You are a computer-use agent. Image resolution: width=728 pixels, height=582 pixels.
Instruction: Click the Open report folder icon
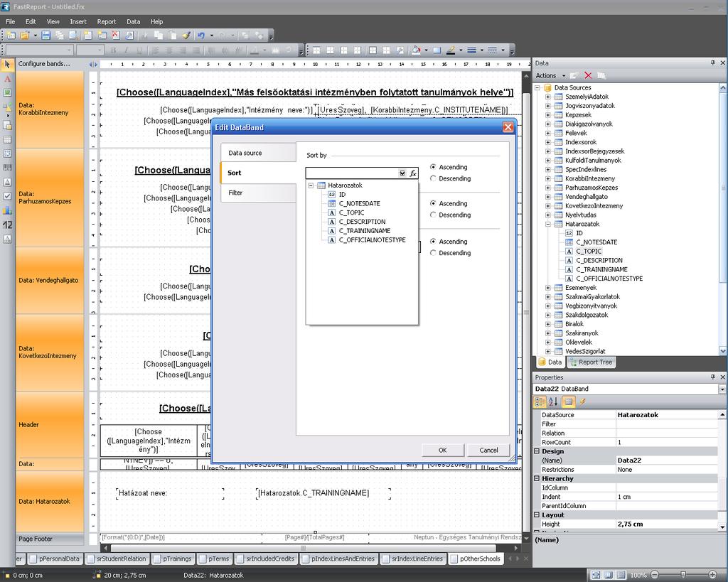pyautogui.click(x=25, y=36)
